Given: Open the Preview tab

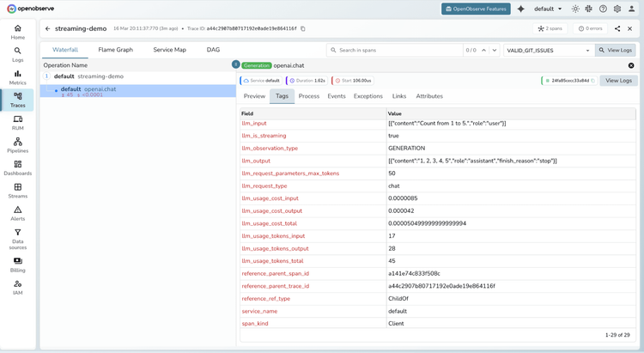Looking at the screenshot, I should coord(255,96).
